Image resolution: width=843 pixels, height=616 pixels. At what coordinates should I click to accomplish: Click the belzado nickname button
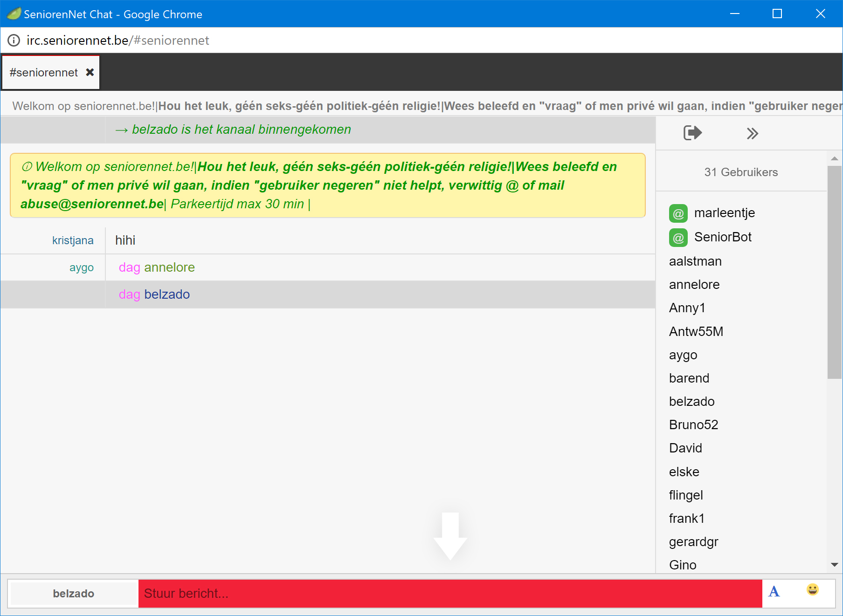click(74, 594)
